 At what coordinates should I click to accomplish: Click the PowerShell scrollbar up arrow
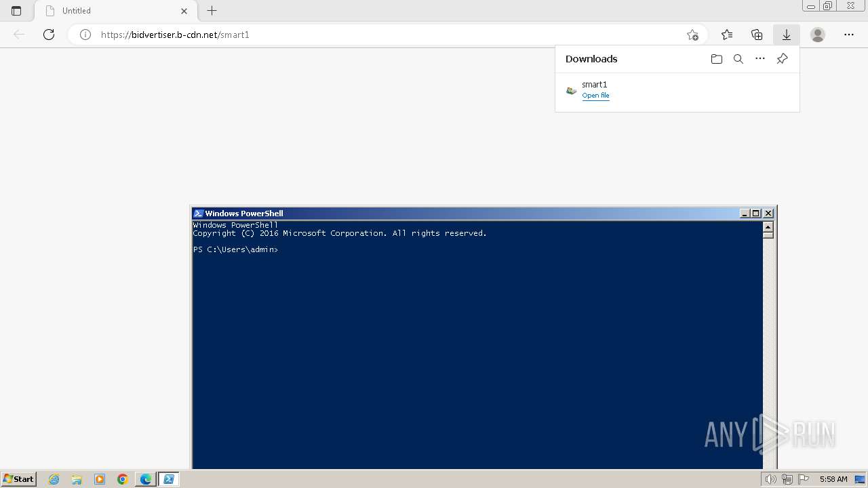point(768,227)
